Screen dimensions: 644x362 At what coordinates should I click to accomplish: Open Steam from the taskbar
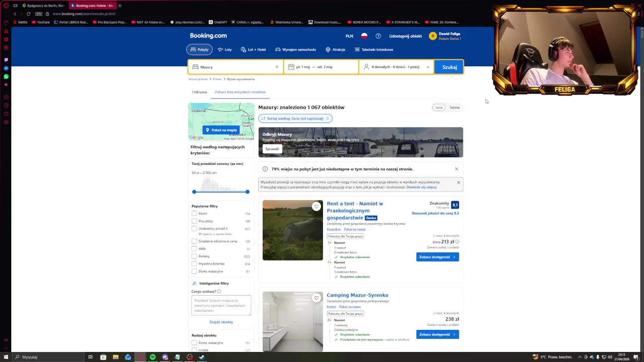coord(202,357)
